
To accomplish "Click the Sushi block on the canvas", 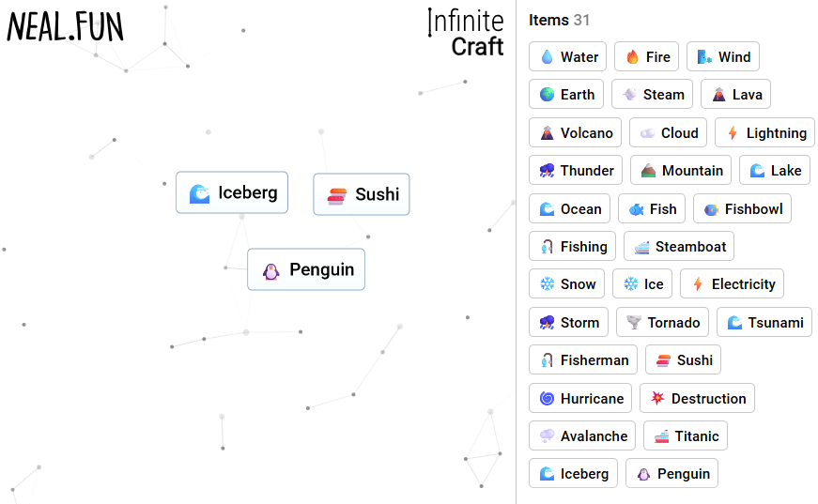I will 362,194.
